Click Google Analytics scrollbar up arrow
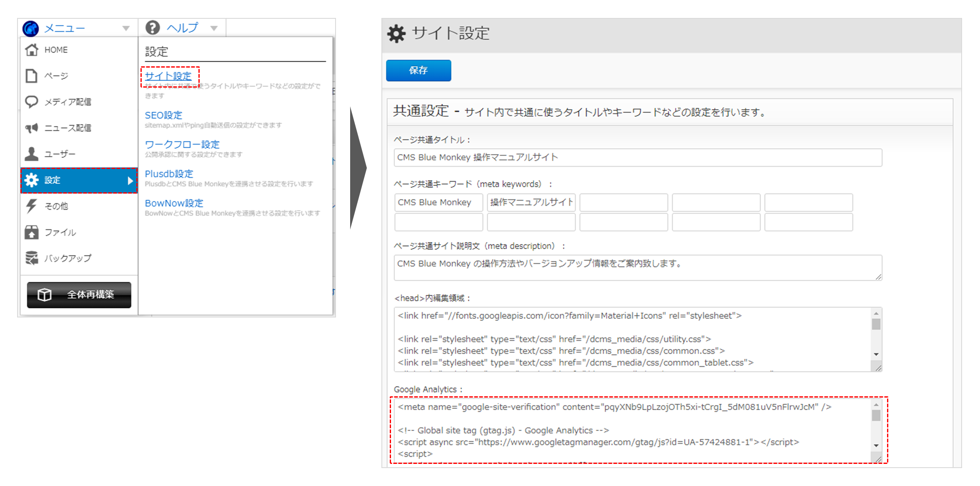Image resolution: width=980 pixels, height=486 pixels. tap(876, 405)
